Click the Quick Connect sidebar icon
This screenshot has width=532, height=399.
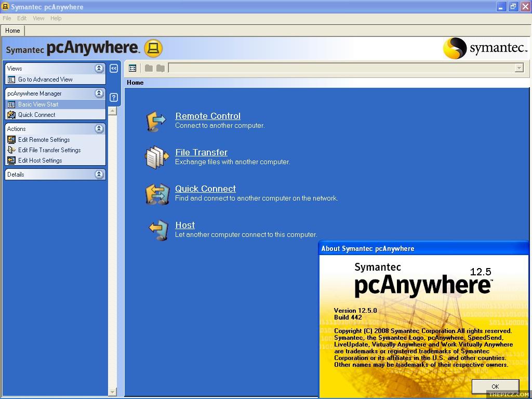point(11,115)
